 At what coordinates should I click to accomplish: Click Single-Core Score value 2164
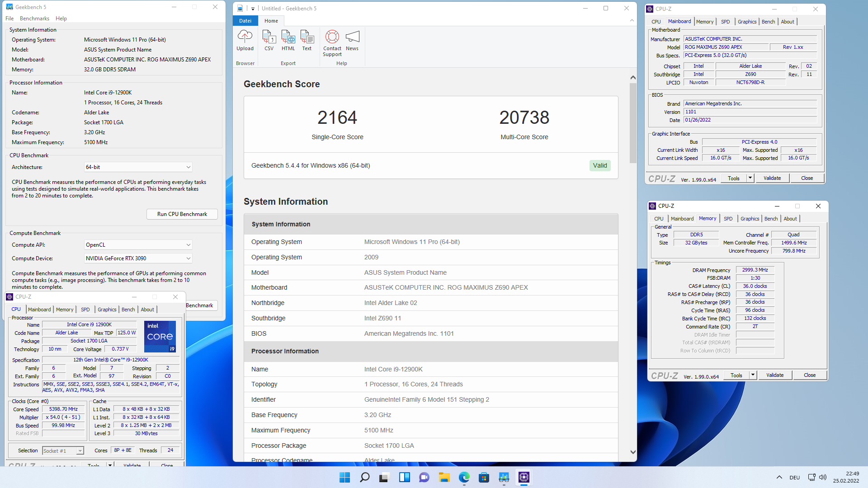[x=337, y=117]
